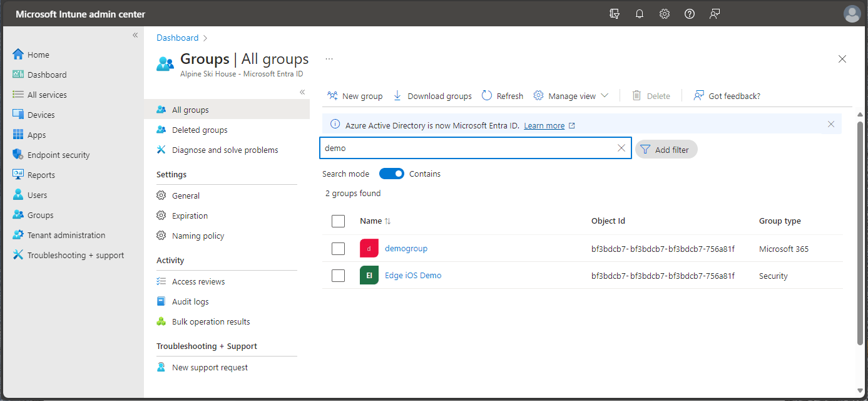The height and width of the screenshot is (401, 868).
Task: Select all groups via header checkbox
Action: (338, 221)
